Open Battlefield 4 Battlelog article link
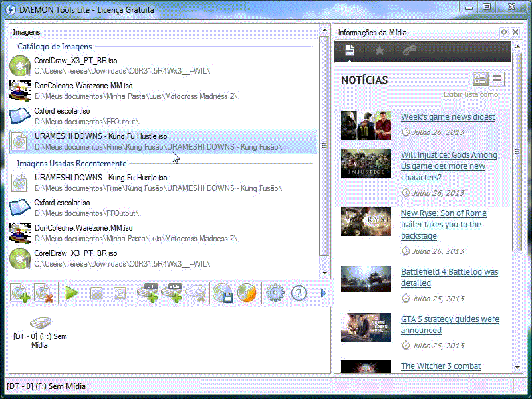 tap(450, 277)
